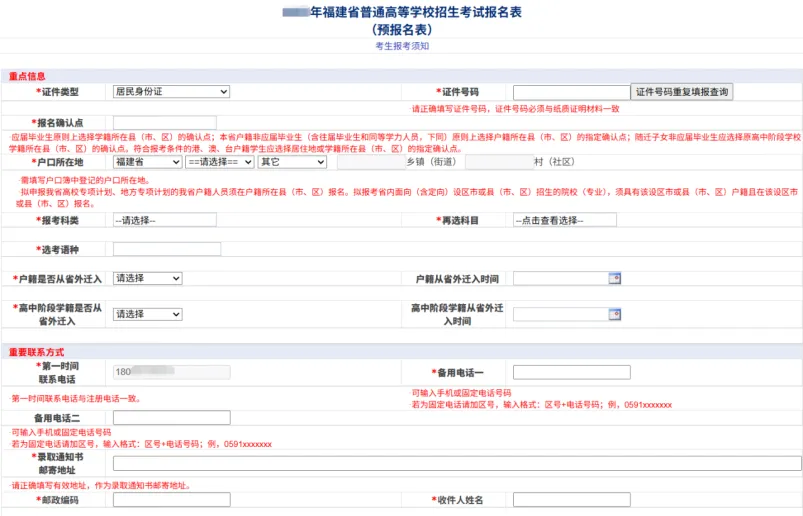Click the 户籍从省外迁入时间 date field
Screen dimensions: 803x516
561,278
